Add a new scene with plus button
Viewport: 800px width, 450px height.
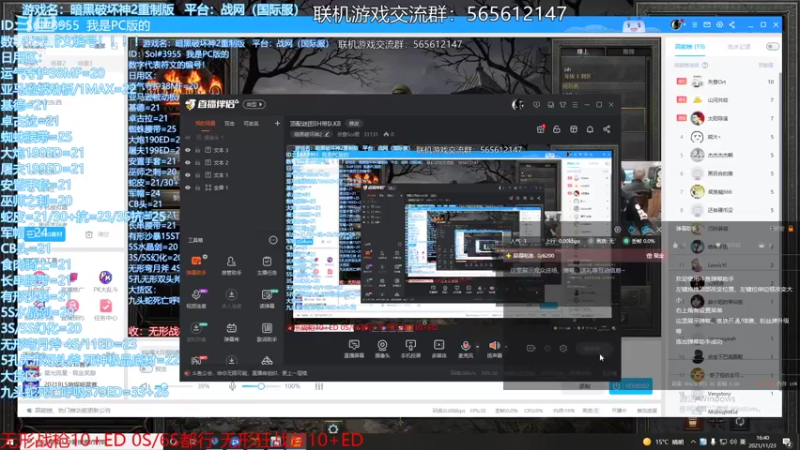(x=277, y=123)
